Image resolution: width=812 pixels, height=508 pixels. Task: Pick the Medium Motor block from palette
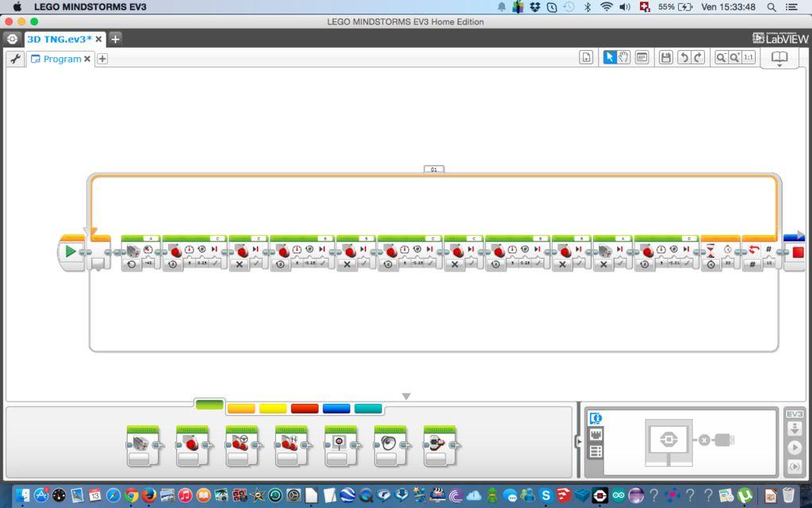(143, 446)
